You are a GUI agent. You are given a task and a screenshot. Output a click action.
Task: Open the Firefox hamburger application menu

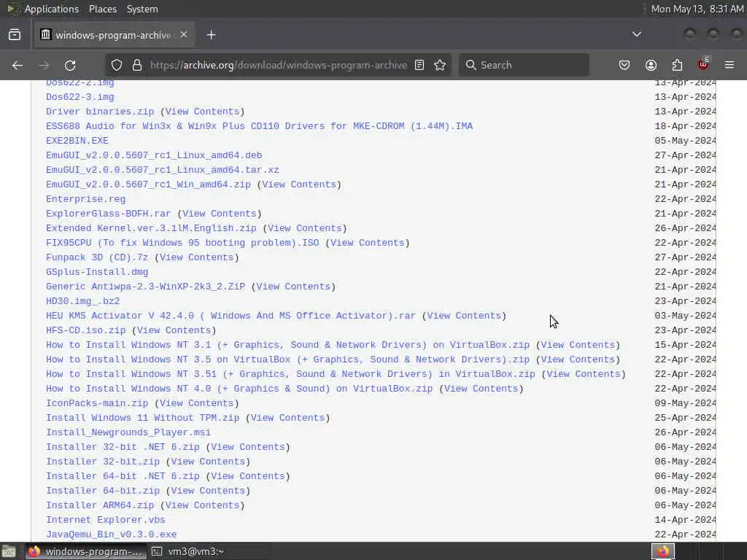(x=729, y=65)
